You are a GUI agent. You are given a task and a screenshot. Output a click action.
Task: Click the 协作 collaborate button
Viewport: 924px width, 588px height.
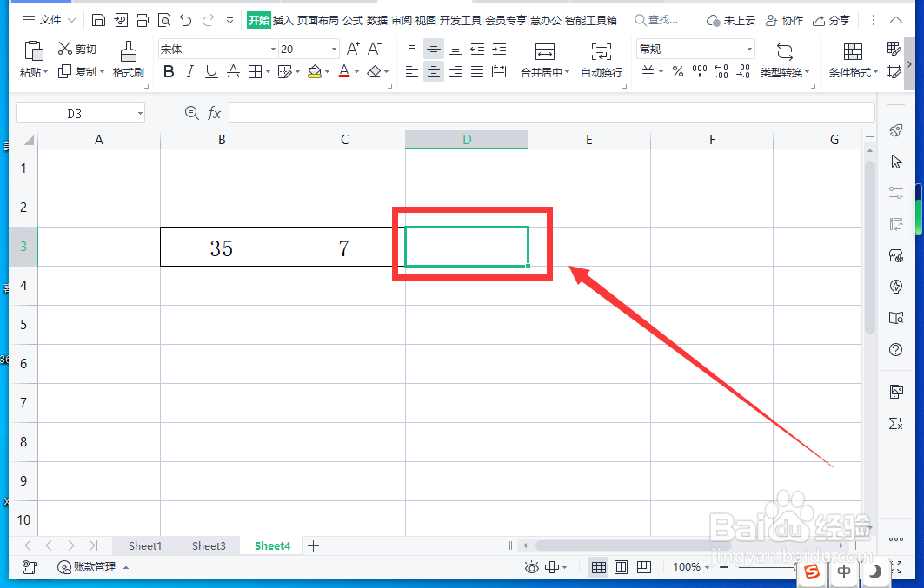pos(784,21)
